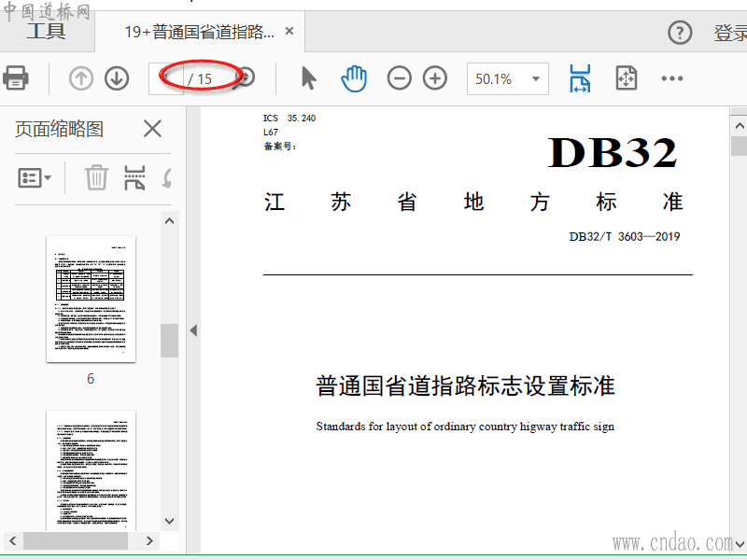Zoom in with the plus button
Screen dimensions: 747x560
tap(435, 78)
